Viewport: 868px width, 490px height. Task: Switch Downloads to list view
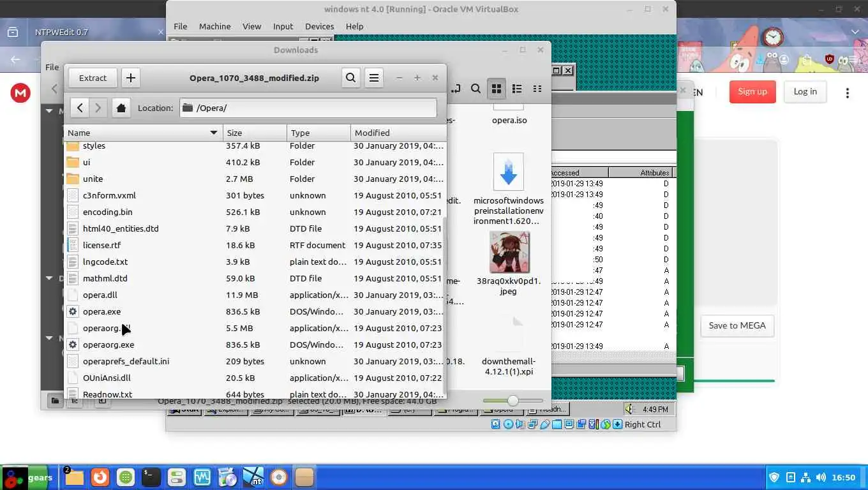(x=517, y=89)
